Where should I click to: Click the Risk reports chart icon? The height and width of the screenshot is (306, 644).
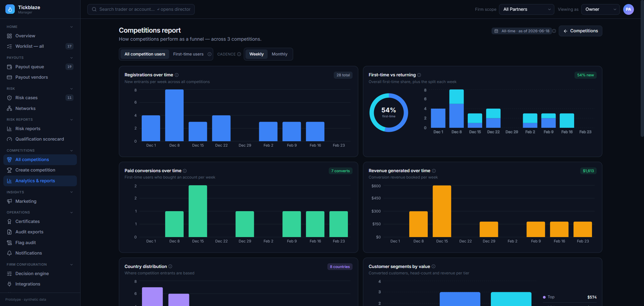tap(9, 129)
